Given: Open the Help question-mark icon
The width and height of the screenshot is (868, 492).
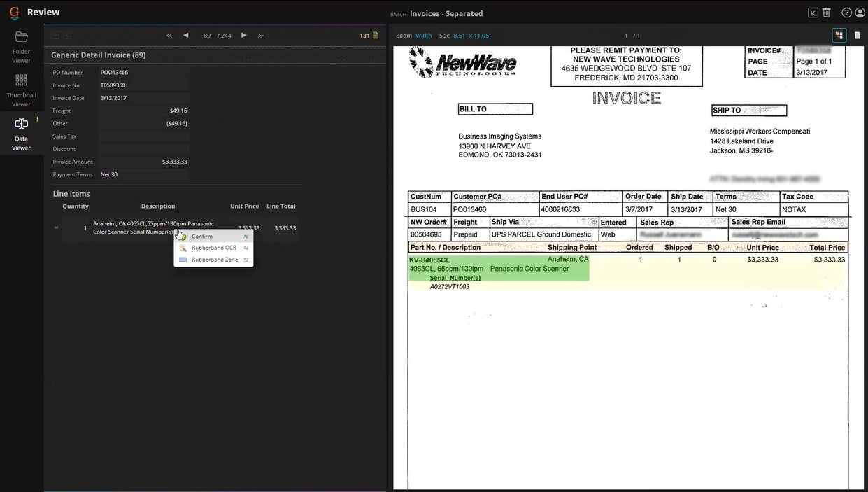Looking at the screenshot, I should coord(846,12).
